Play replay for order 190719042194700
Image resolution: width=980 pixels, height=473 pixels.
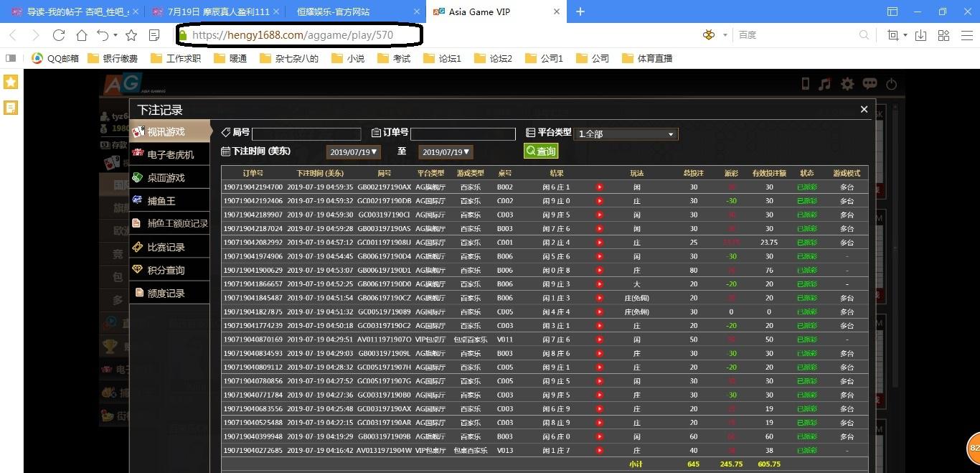[x=600, y=187]
